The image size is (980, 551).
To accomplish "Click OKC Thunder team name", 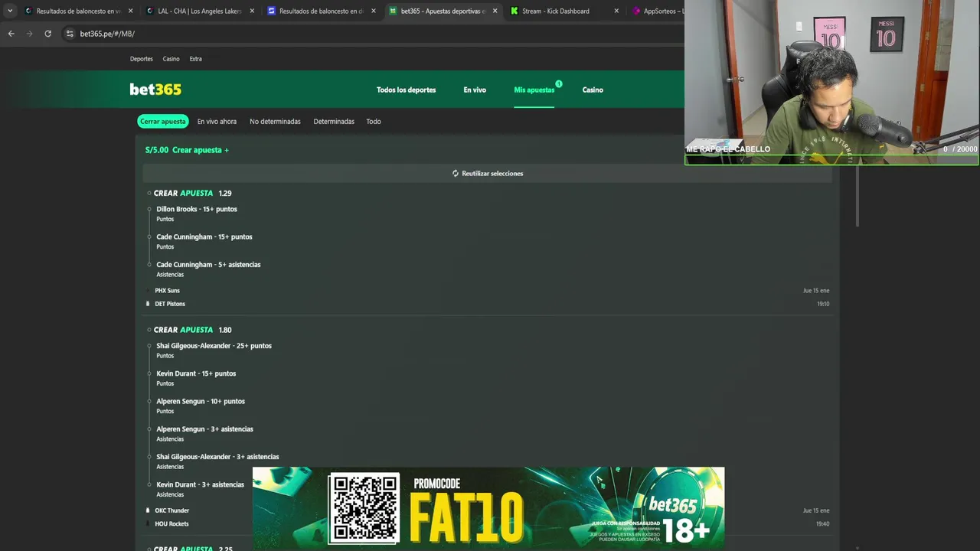I will pos(171,510).
